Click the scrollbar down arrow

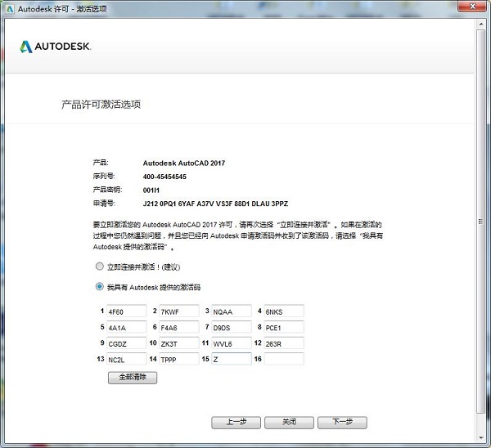click(x=481, y=437)
